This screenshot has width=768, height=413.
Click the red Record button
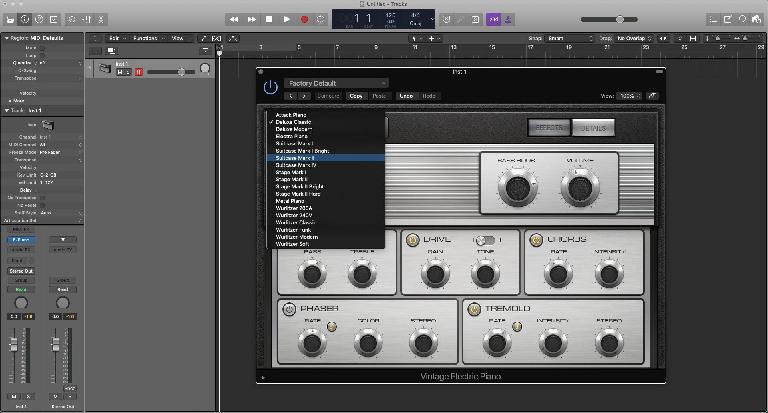tap(304, 20)
